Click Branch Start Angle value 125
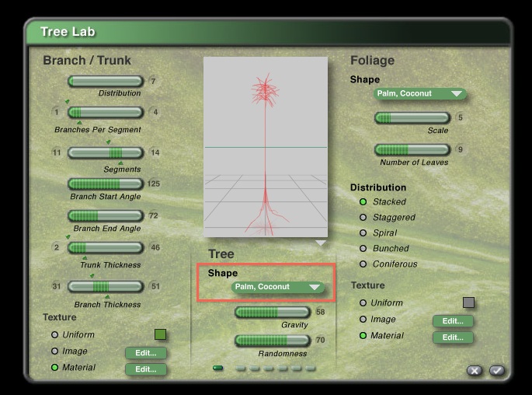Screen dimensions: 532x395 point(153,184)
